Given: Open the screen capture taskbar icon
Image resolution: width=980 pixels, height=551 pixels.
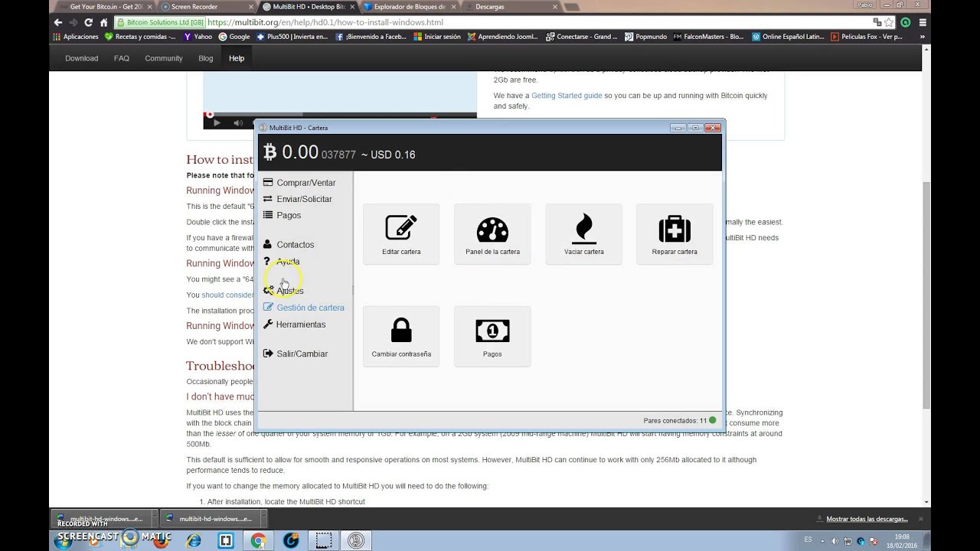Looking at the screenshot, I should point(323,540).
